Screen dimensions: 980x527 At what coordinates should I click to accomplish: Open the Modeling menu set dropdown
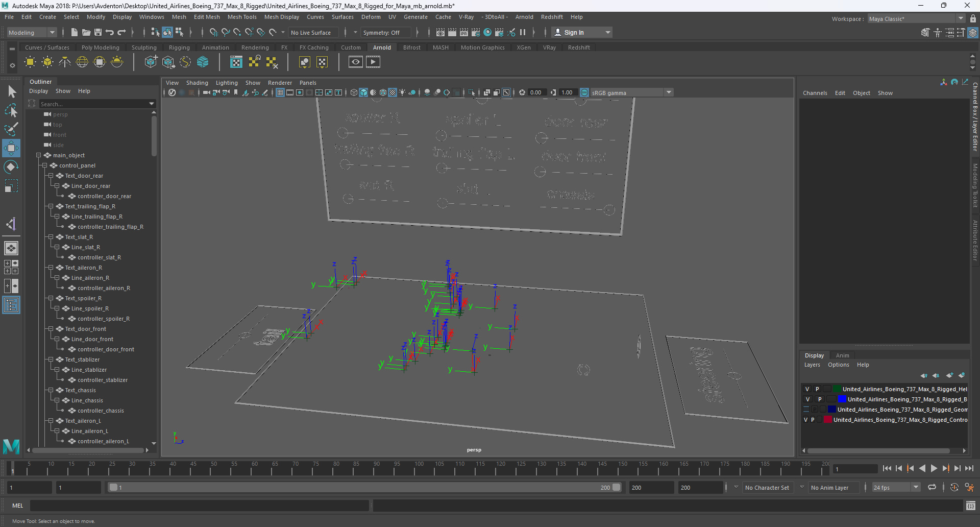point(32,32)
